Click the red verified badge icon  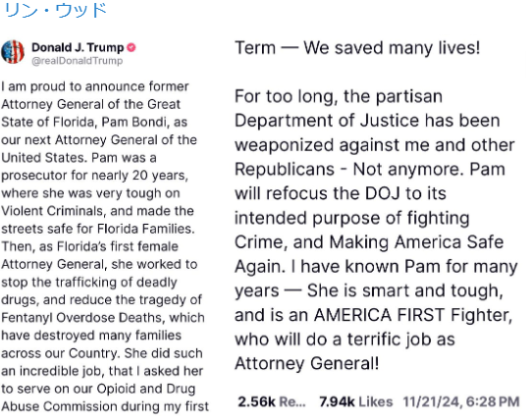tap(131, 48)
